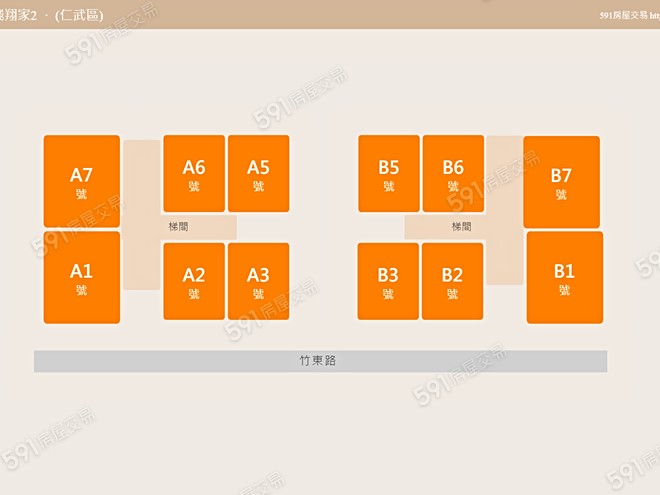Screen dimensions: 660x495
Task: Click the 梯間 label in building A
Action: click(178, 227)
